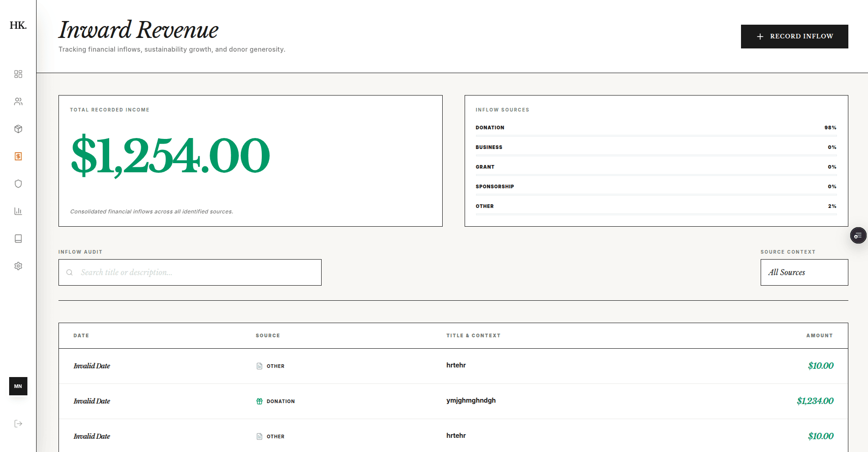Select the orange revenue dollar sidebar icon
Image resolution: width=868 pixels, height=452 pixels.
click(x=18, y=156)
